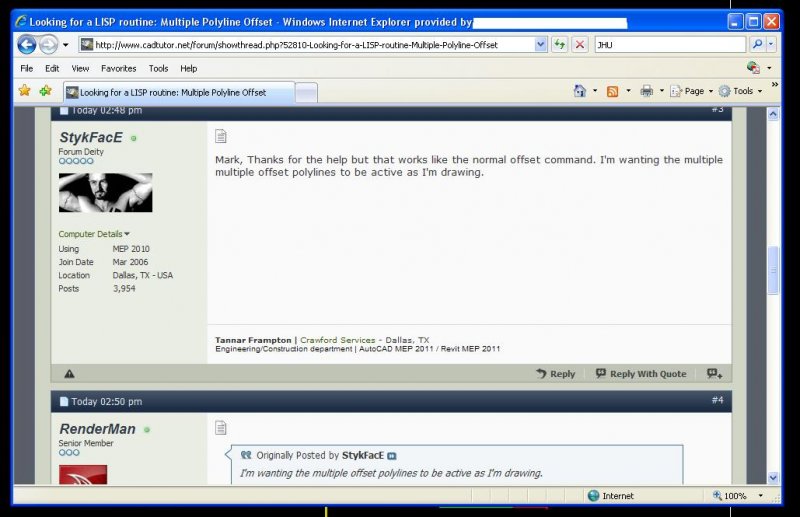The width and height of the screenshot is (800, 517).
Task: Open the Edit menu
Action: (x=52, y=68)
